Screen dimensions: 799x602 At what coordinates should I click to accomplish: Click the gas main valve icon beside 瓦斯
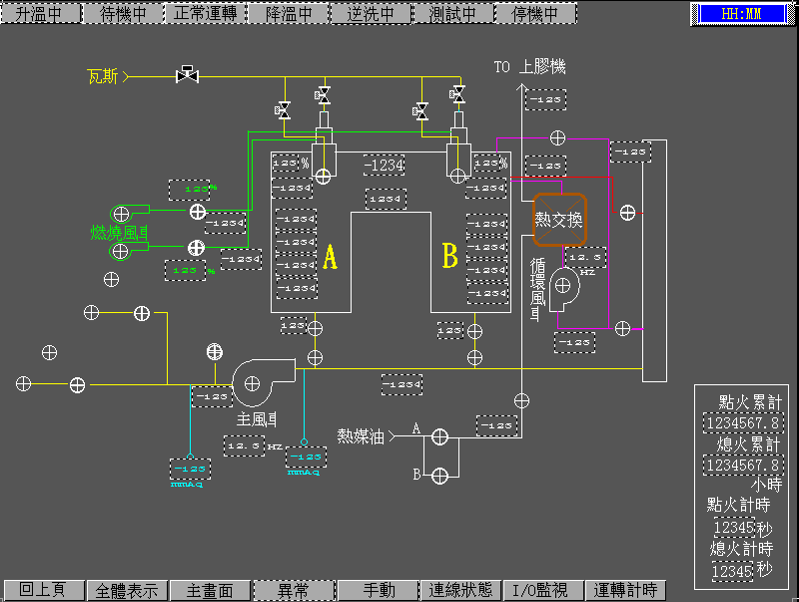coord(185,75)
